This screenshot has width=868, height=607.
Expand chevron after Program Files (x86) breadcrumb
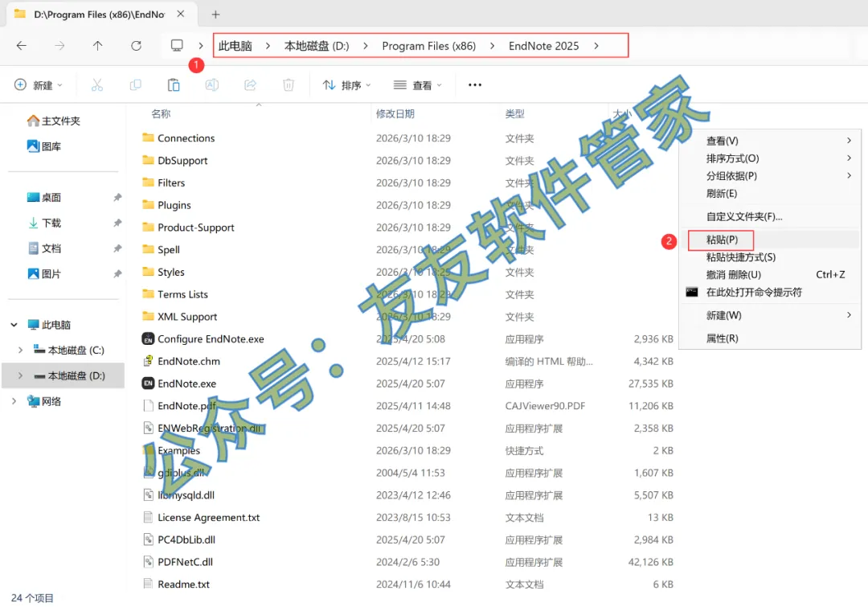click(x=492, y=46)
